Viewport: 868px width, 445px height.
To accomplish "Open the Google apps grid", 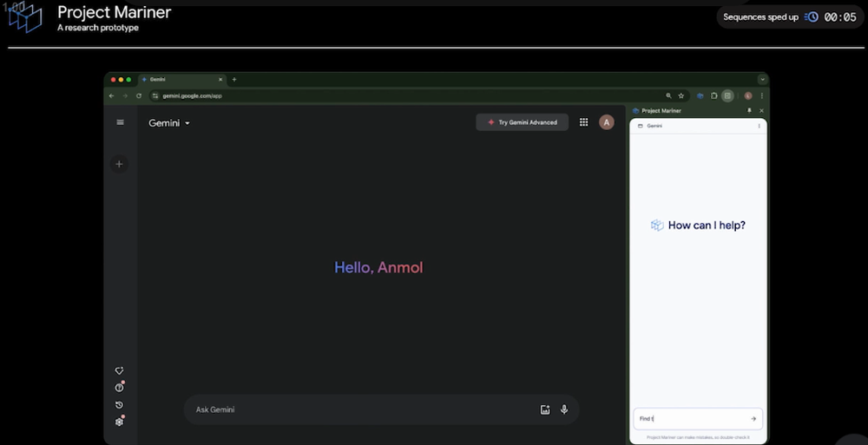I will point(583,122).
